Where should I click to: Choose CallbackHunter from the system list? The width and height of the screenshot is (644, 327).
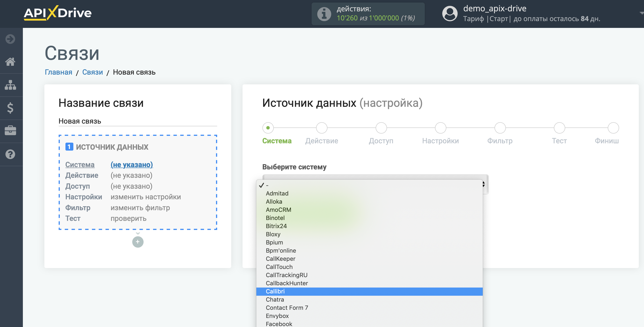click(369, 283)
